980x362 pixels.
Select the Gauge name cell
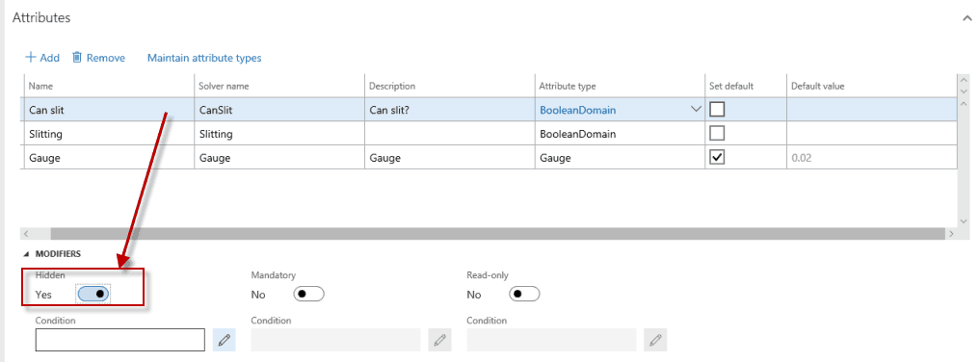tap(109, 158)
